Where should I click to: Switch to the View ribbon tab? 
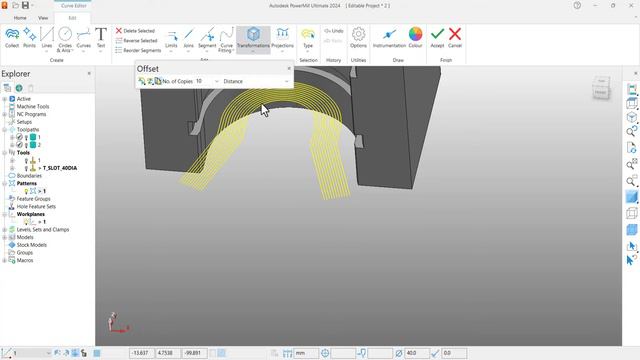(x=43, y=18)
